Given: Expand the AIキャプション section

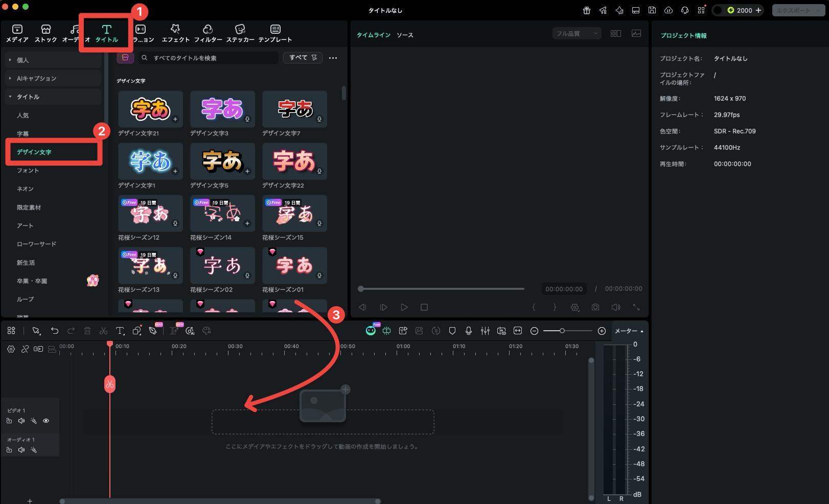Looking at the screenshot, I should coord(36,79).
